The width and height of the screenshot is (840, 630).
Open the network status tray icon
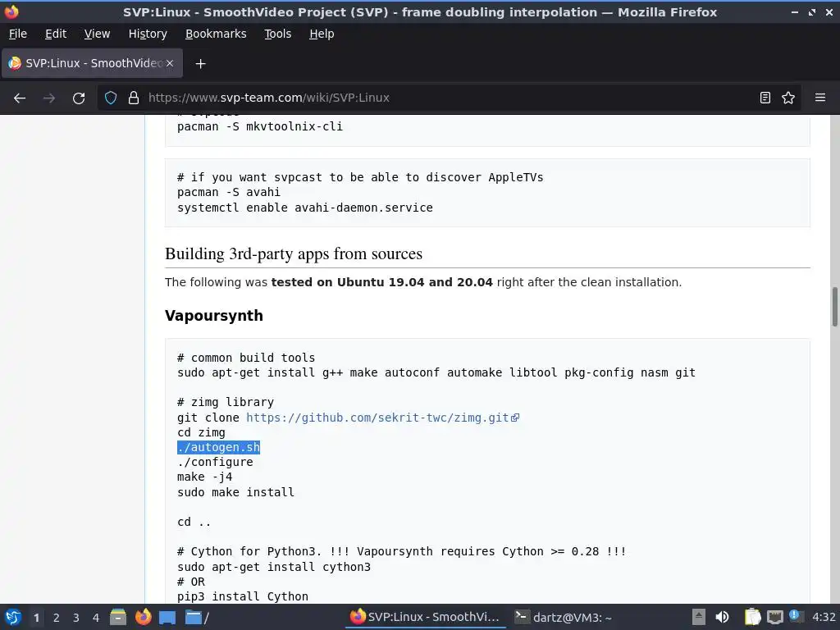coord(774,617)
